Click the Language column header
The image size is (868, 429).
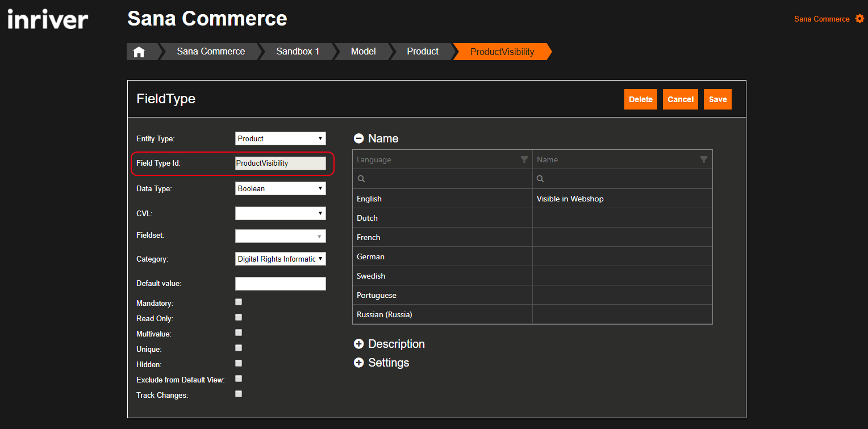tap(443, 159)
